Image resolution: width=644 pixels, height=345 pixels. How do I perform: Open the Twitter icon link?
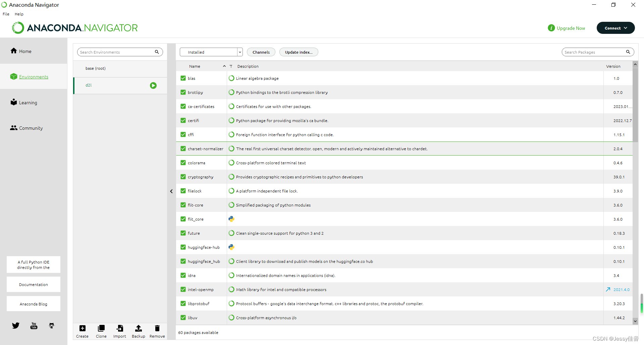tap(16, 326)
